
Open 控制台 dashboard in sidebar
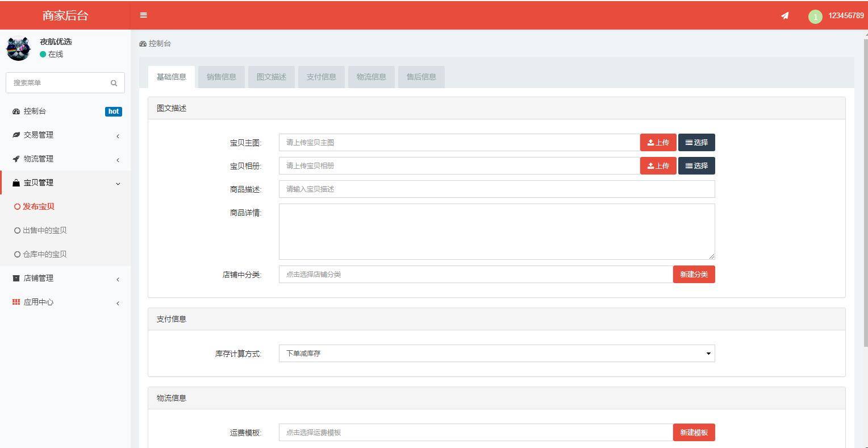coord(35,111)
